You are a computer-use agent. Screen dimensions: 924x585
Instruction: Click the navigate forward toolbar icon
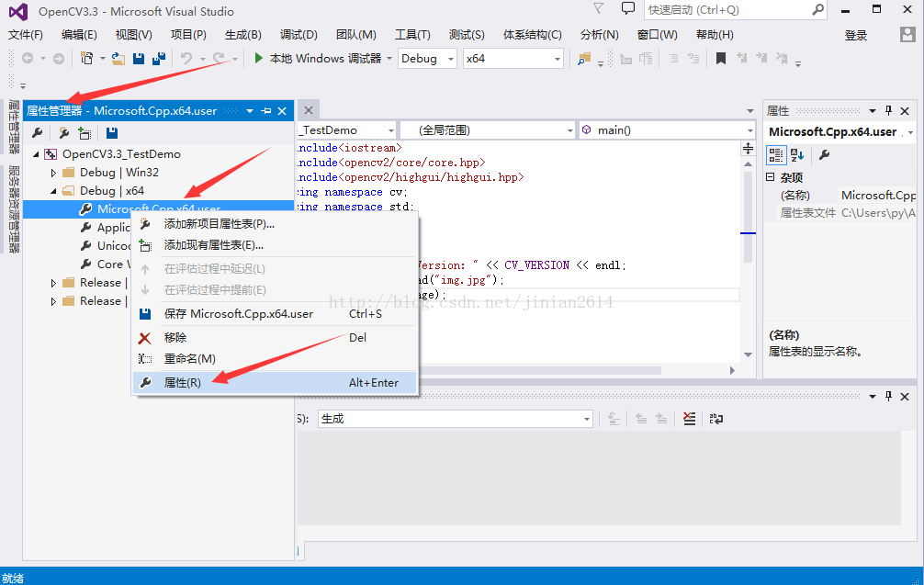59,59
